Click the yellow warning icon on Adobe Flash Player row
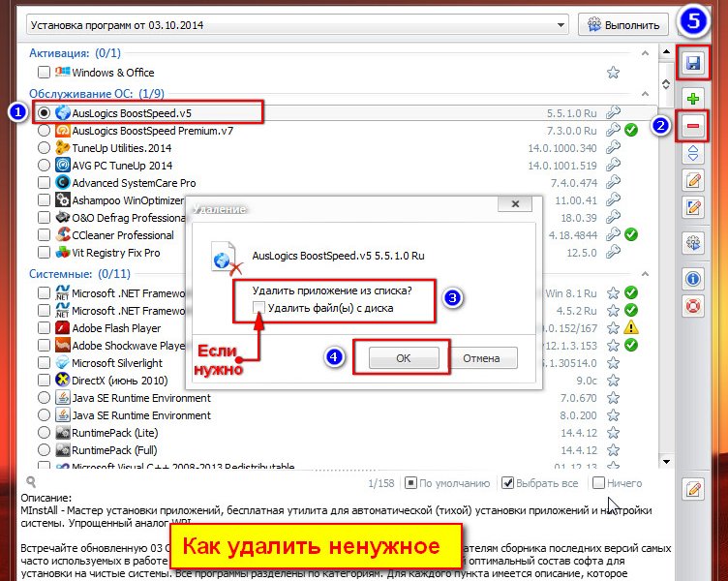 click(631, 328)
